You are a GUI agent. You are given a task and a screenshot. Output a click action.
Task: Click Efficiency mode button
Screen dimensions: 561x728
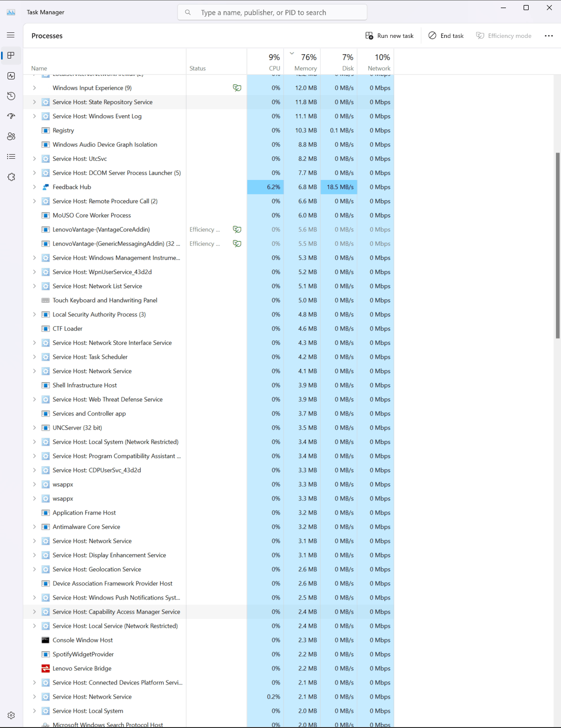pyautogui.click(x=504, y=36)
